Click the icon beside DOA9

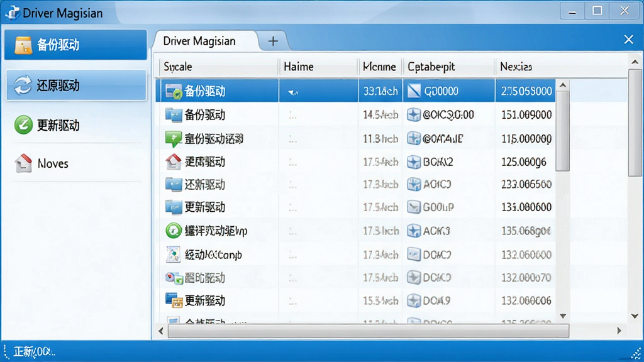[414, 301]
